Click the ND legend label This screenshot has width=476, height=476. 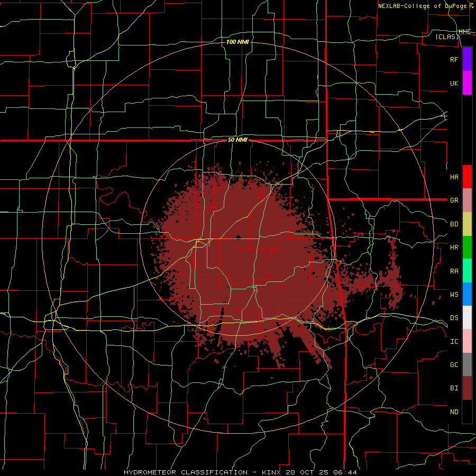(x=454, y=412)
